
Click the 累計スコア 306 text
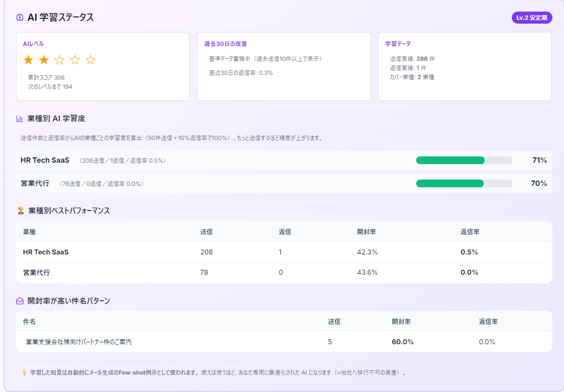click(46, 78)
